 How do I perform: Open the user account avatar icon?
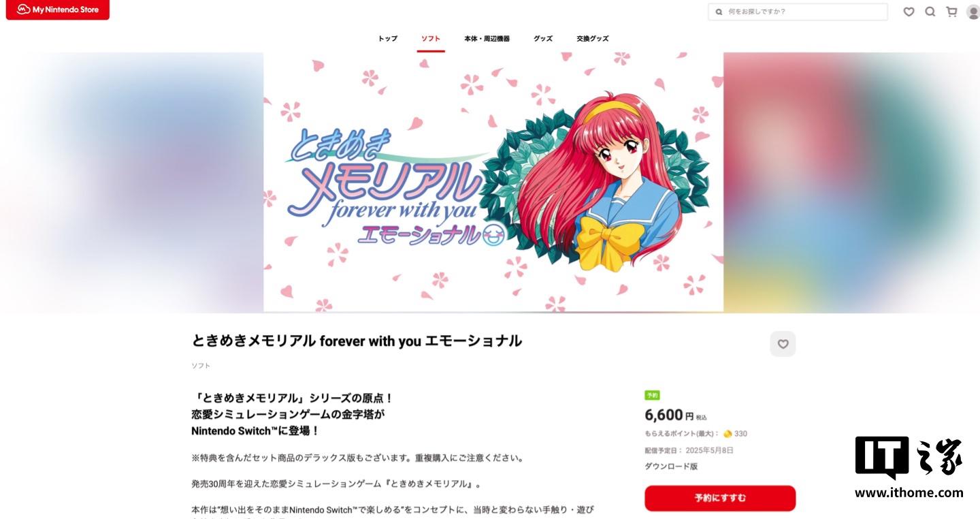(973, 12)
